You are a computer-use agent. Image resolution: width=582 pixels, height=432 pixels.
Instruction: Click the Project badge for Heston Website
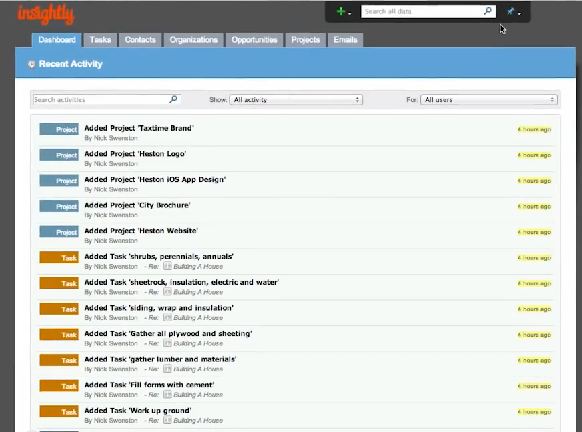pos(59,232)
